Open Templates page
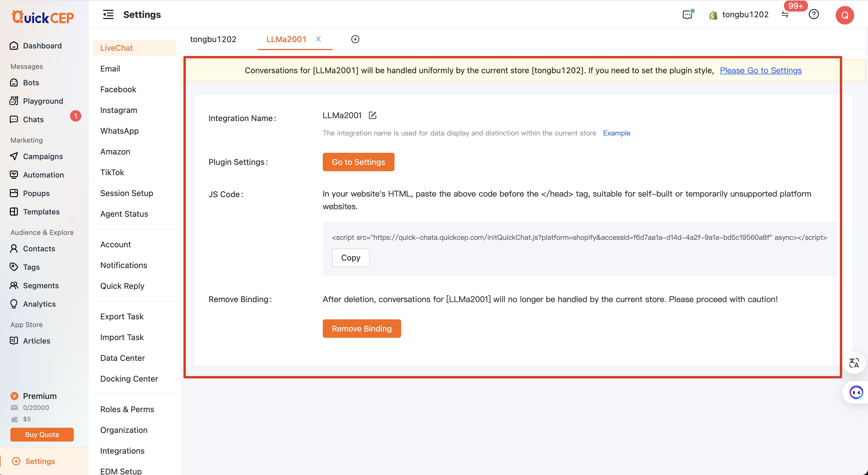 pos(41,212)
